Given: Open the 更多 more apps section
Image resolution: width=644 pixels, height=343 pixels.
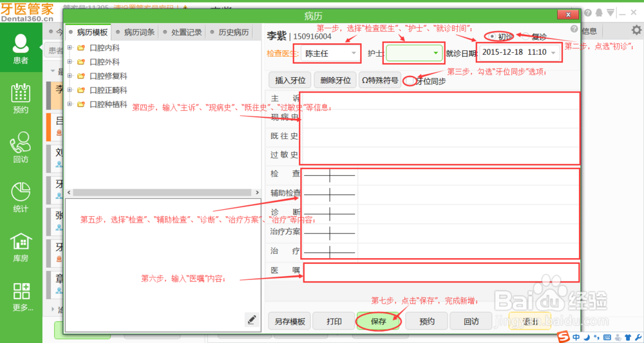Looking at the screenshot, I should tap(21, 296).
